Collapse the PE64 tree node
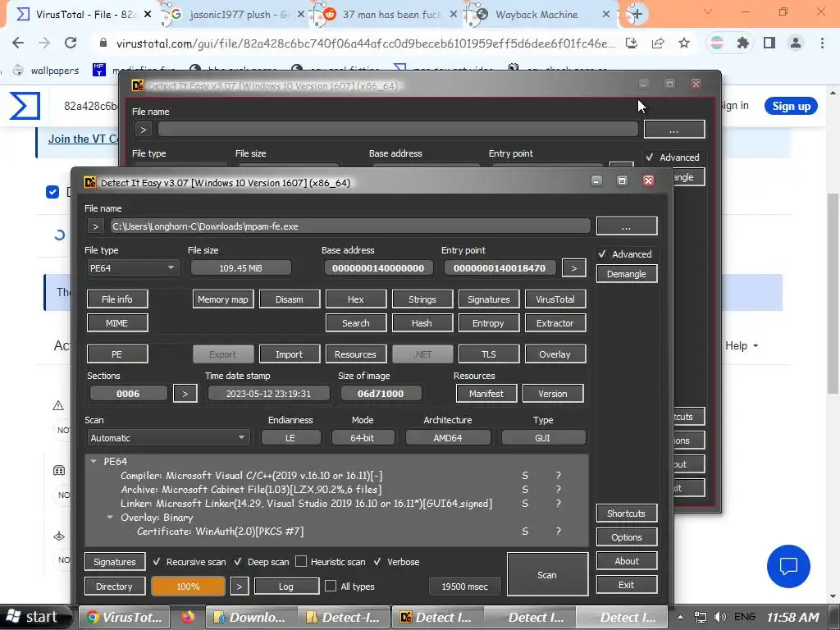The width and height of the screenshot is (840, 630). click(94, 461)
